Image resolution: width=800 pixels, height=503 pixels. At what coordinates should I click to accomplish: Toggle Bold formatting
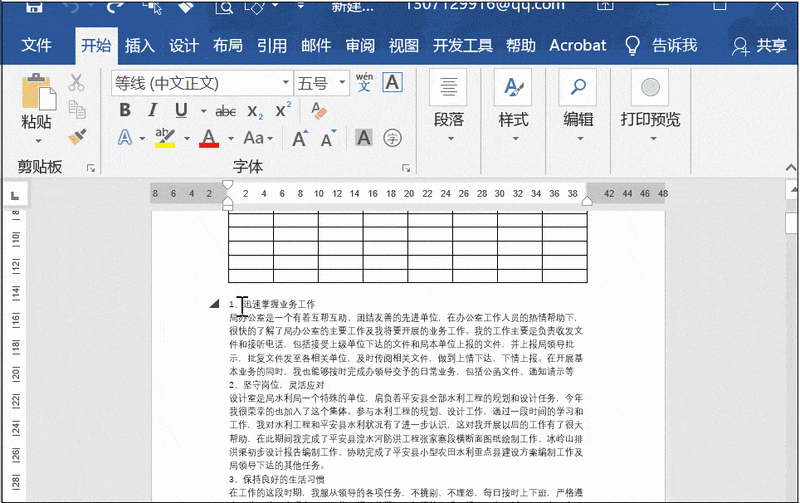(x=125, y=111)
